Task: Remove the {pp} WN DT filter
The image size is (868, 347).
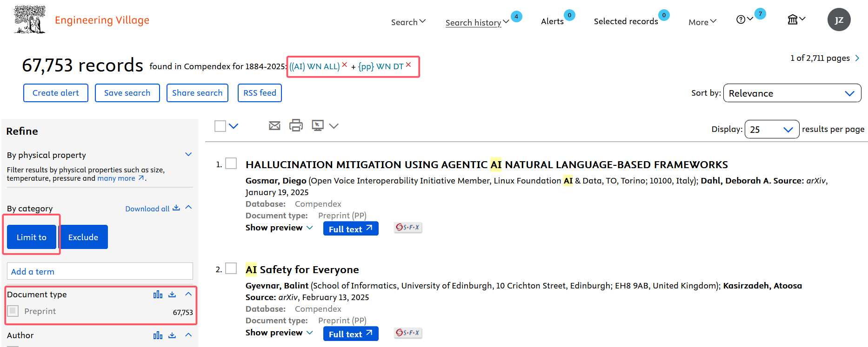Action: [408, 65]
